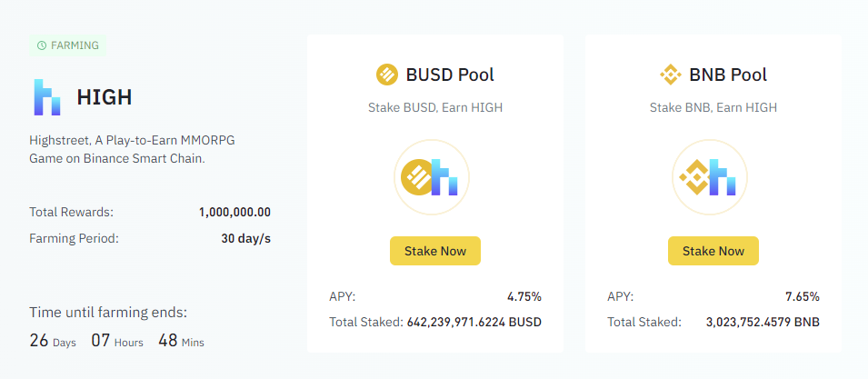Viewport: 868px width, 379px height.
Task: Click the Total Rewards value 1,000,000.00
Action: [234, 212]
